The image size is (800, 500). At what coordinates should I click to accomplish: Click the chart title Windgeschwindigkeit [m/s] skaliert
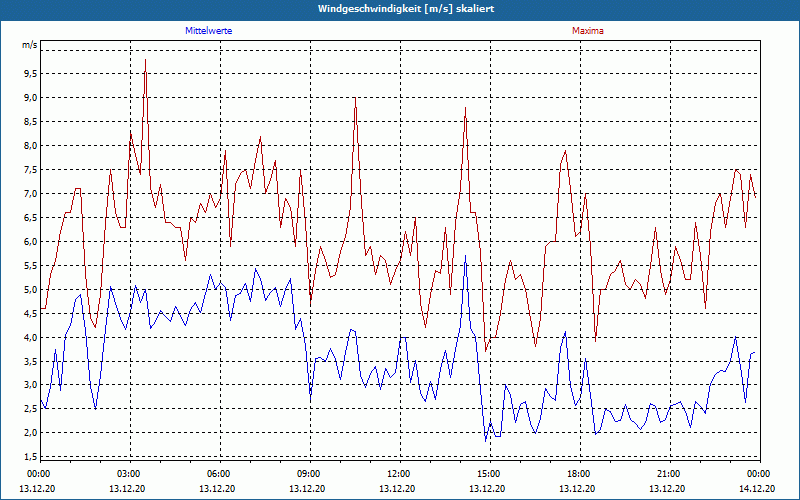click(x=406, y=9)
